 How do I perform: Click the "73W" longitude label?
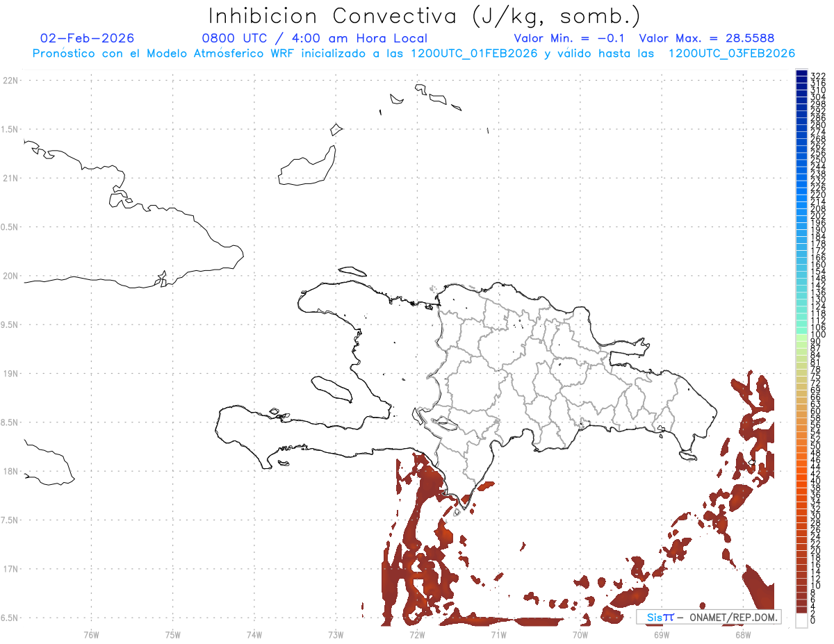(336, 634)
